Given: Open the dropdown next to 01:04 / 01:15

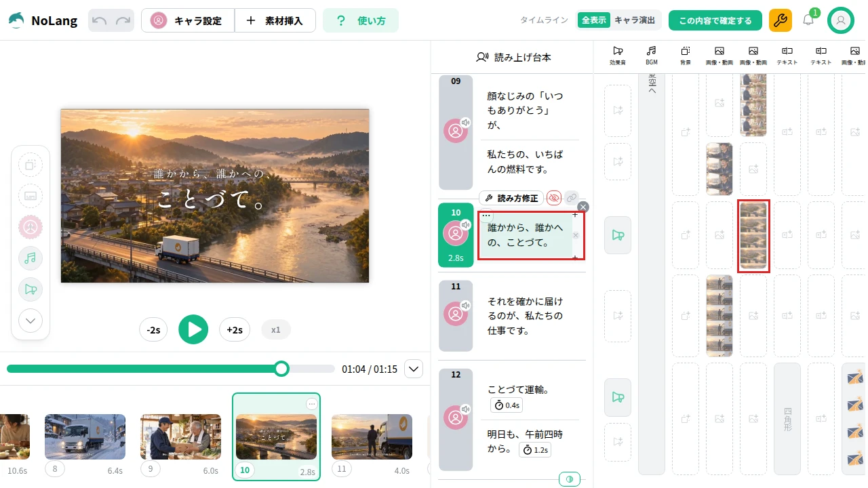Looking at the screenshot, I should pos(414,369).
